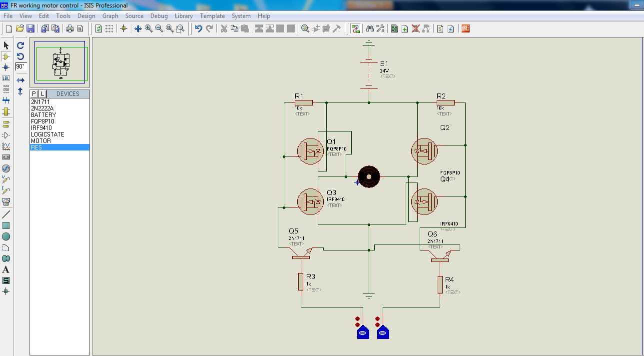The width and height of the screenshot is (644, 356).
Task: Select the pan/center view tool
Action: pyautogui.click(x=138, y=28)
